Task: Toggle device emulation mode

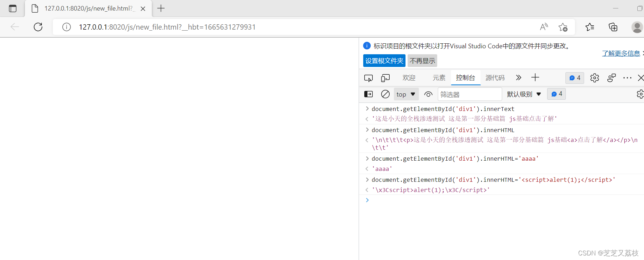Action: pos(385,78)
